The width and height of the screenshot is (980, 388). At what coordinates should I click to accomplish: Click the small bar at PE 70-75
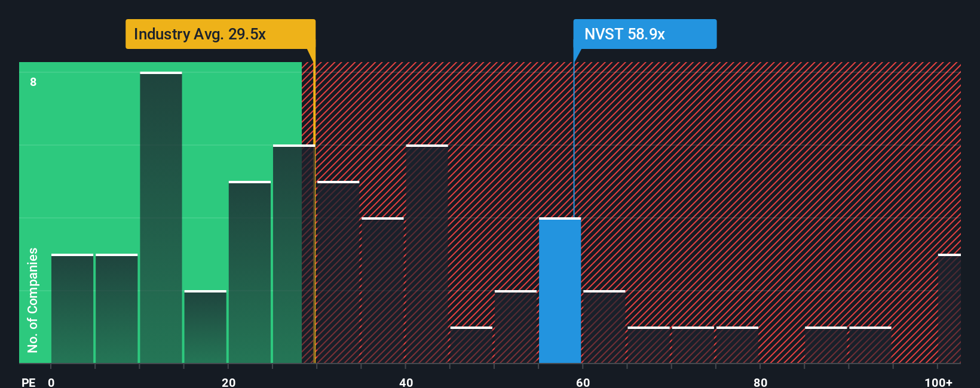tap(693, 345)
